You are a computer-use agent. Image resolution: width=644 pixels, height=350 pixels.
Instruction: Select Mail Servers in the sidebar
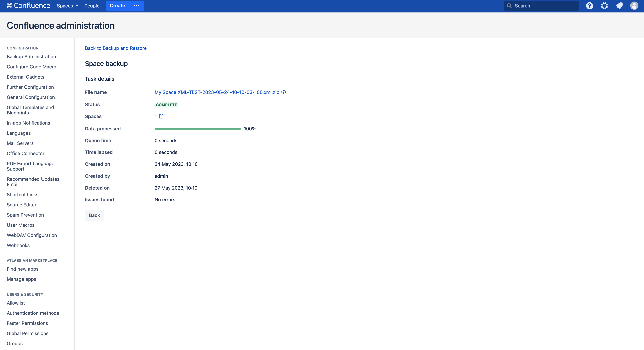click(x=20, y=143)
